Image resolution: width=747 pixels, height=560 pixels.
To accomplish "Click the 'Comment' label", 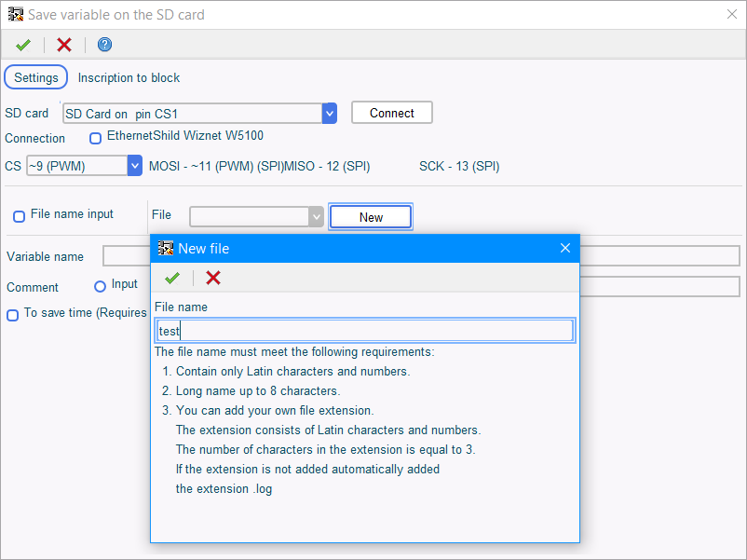I will [x=33, y=287].
